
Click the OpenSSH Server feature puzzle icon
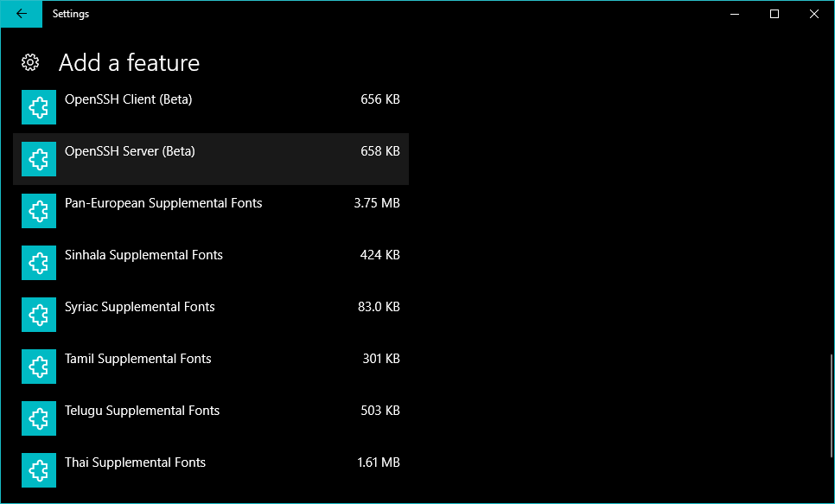(x=39, y=159)
